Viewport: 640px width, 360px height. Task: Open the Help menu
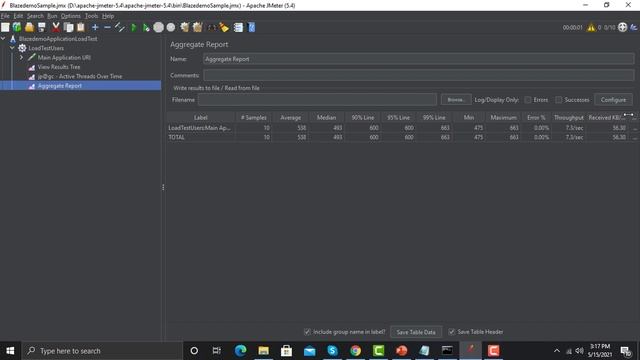[108, 16]
